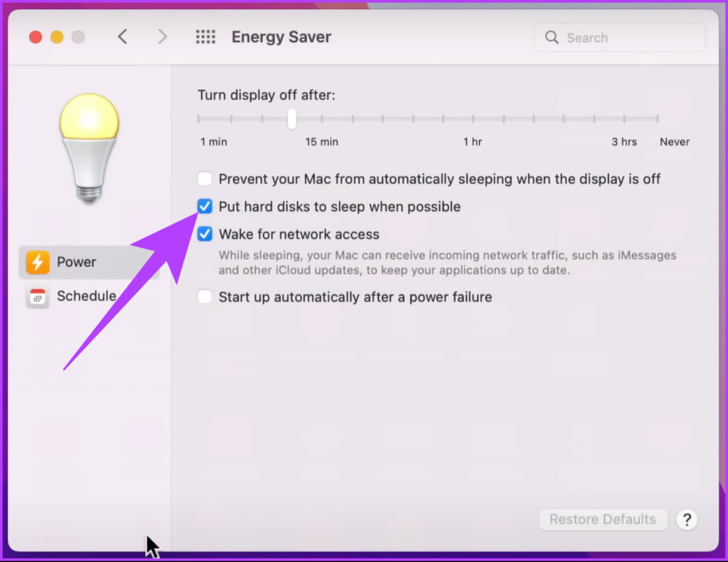Open help with the question mark button
728x562 pixels.
pyautogui.click(x=687, y=519)
